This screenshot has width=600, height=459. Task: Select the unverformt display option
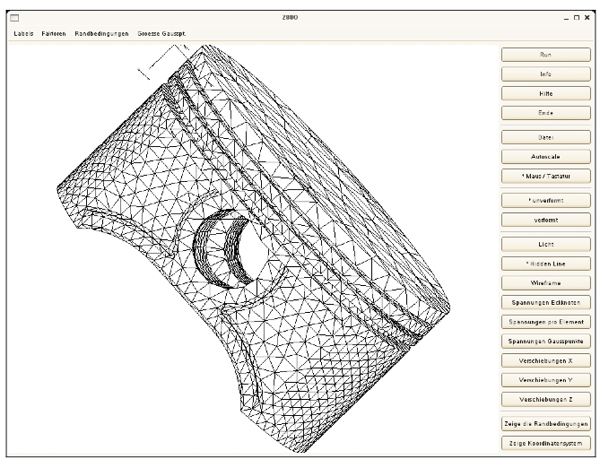coord(546,200)
